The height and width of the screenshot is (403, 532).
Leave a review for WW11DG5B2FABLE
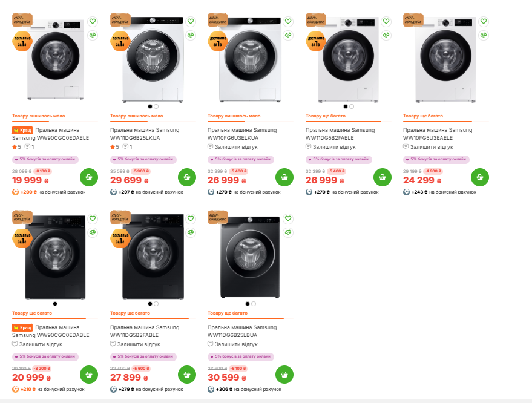point(139,344)
